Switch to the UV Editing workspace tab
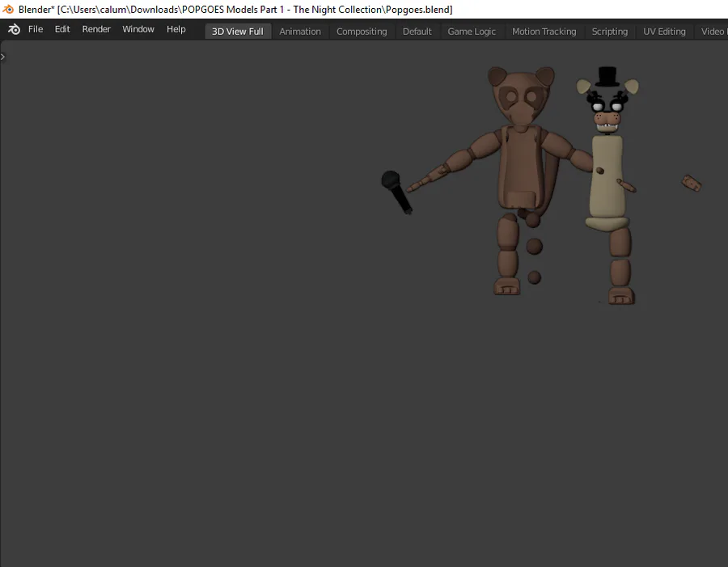The width and height of the screenshot is (728, 567). click(664, 32)
